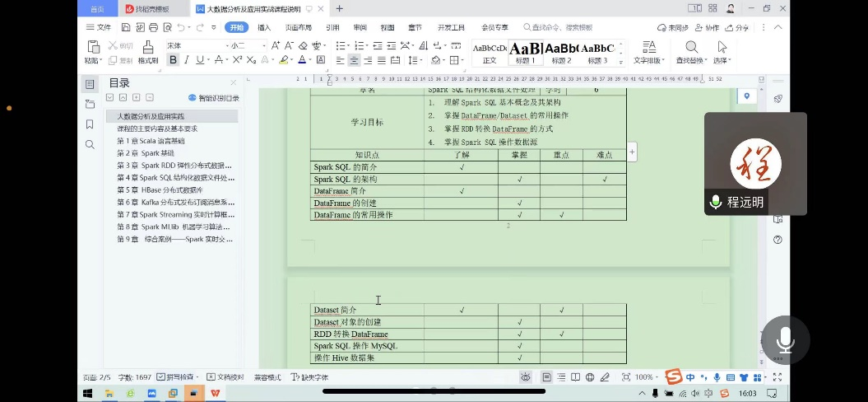
Task: Open the Page Layout (页面布局) tab
Action: pyautogui.click(x=298, y=27)
